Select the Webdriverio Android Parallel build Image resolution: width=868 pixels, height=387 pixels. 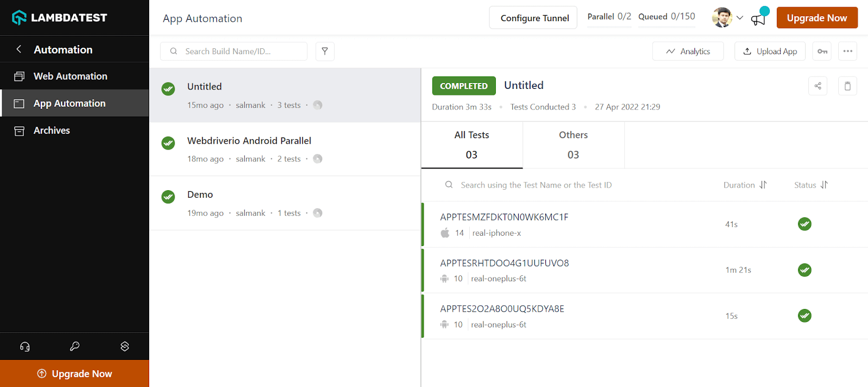(x=285, y=149)
